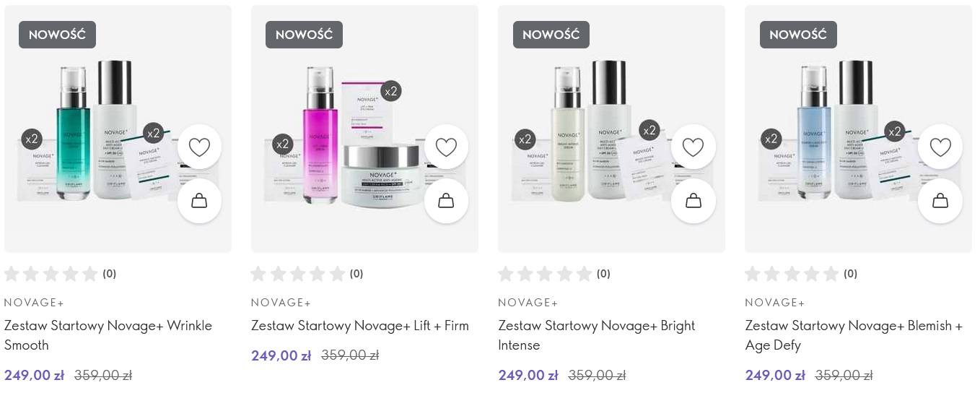
Task: Open Zestaw Startowy Novage+ Bright Intense link
Action: (x=597, y=335)
